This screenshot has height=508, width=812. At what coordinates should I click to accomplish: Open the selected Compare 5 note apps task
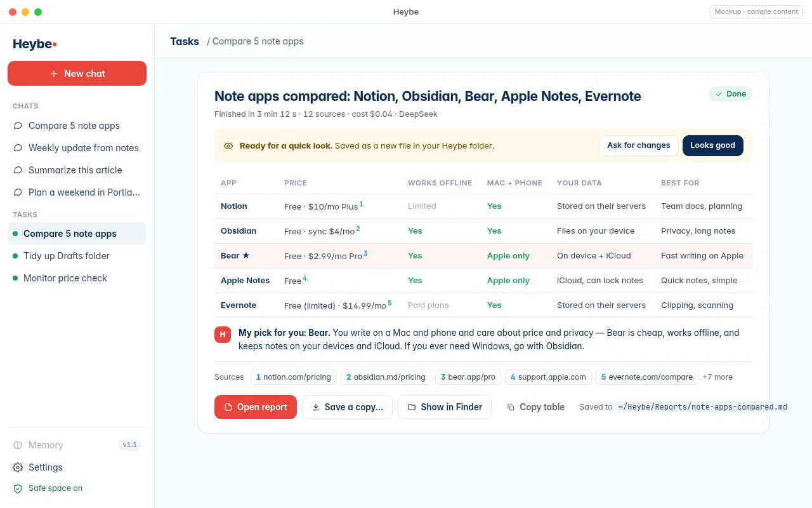77,234
